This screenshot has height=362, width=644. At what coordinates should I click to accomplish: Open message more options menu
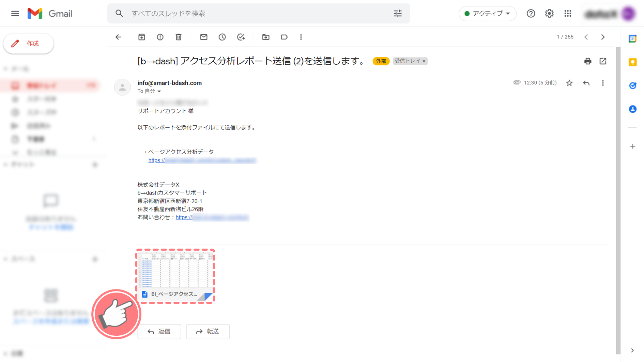pyautogui.click(x=603, y=83)
